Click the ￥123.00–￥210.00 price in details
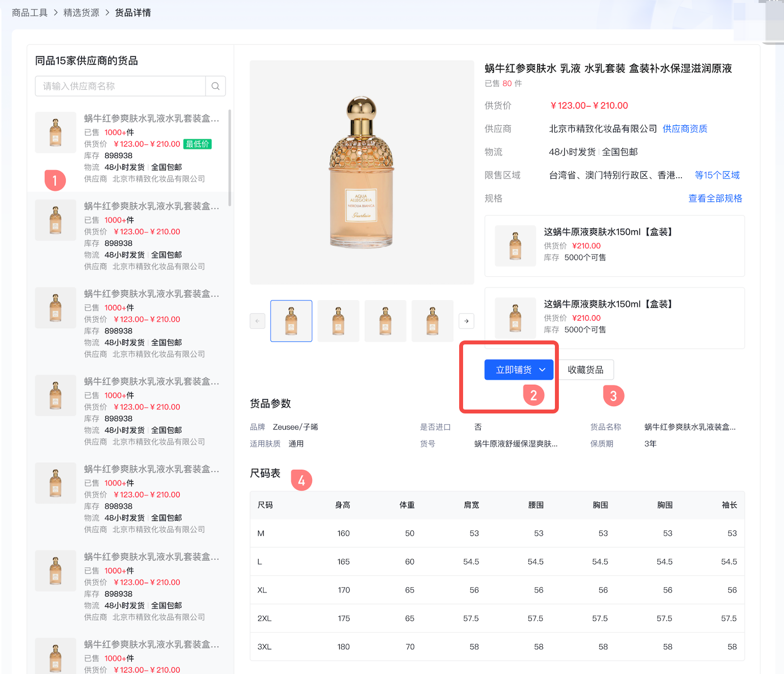This screenshot has width=784, height=674. [x=588, y=106]
